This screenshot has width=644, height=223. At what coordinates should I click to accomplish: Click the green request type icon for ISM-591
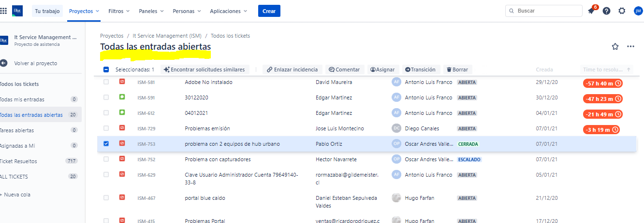click(122, 98)
